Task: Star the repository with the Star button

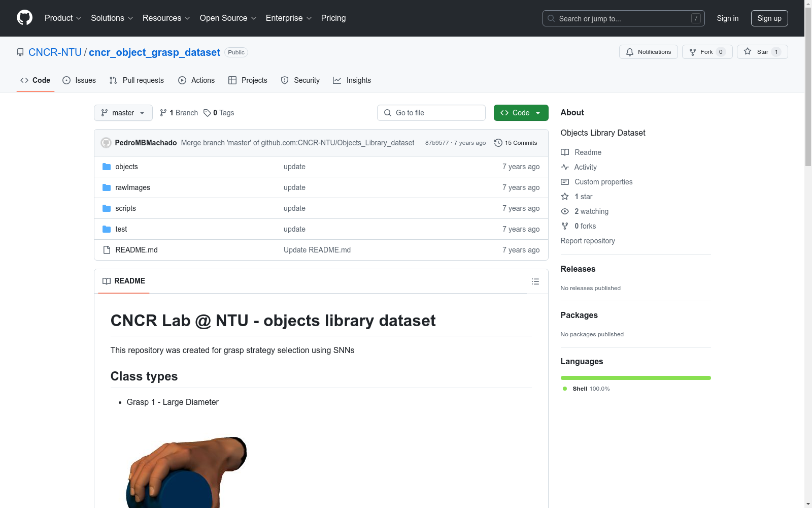Action: pyautogui.click(x=762, y=52)
